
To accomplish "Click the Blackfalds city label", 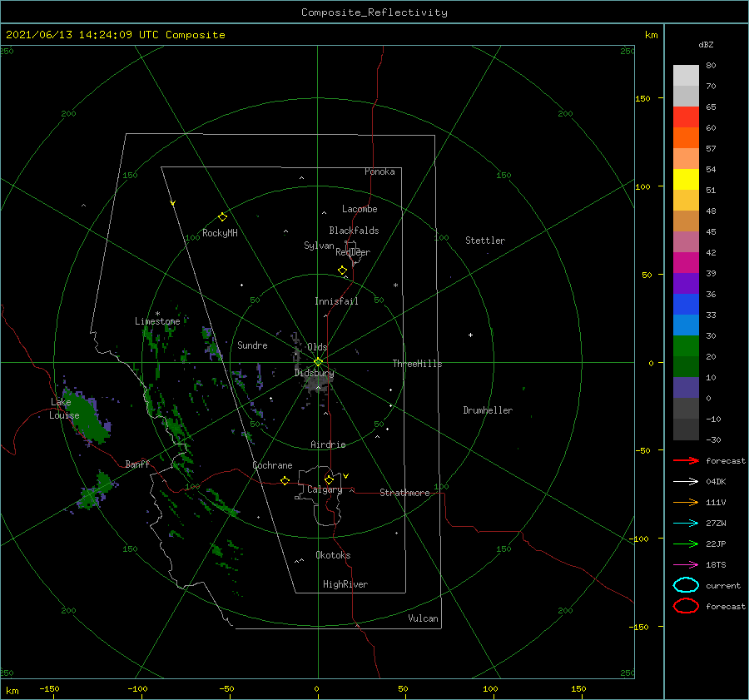I will tap(354, 231).
